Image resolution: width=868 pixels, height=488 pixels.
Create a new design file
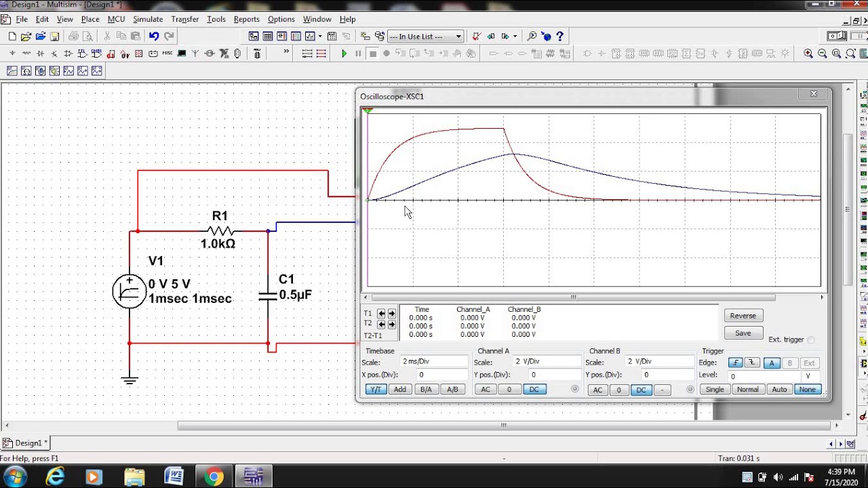point(12,37)
